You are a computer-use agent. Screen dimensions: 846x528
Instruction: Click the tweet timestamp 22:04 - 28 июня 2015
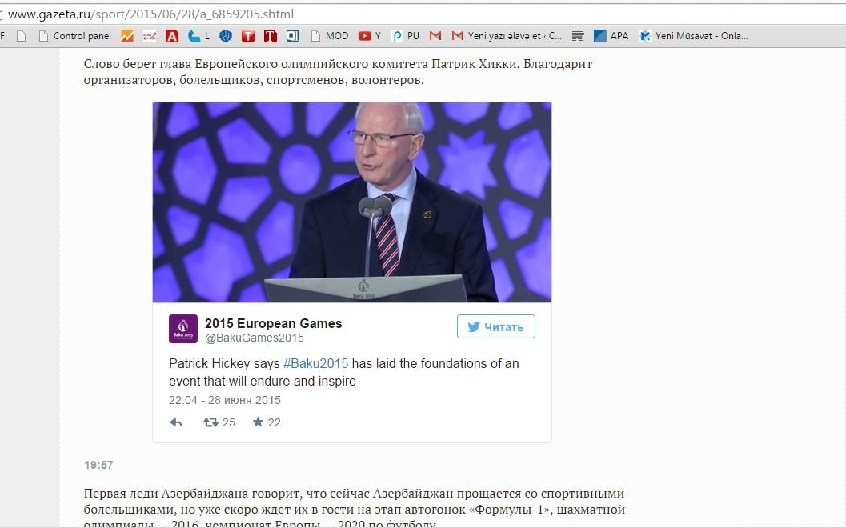tap(224, 400)
